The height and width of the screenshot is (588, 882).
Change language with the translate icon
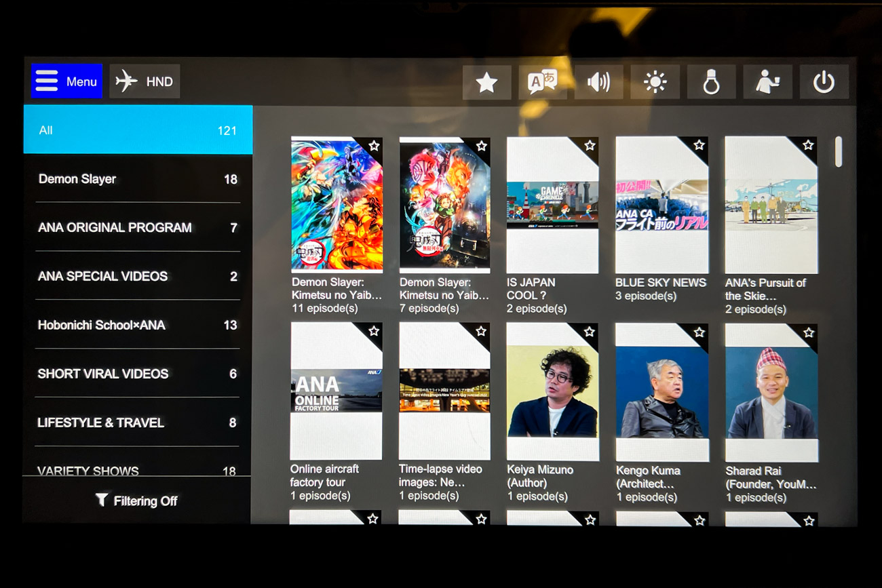[x=542, y=83]
